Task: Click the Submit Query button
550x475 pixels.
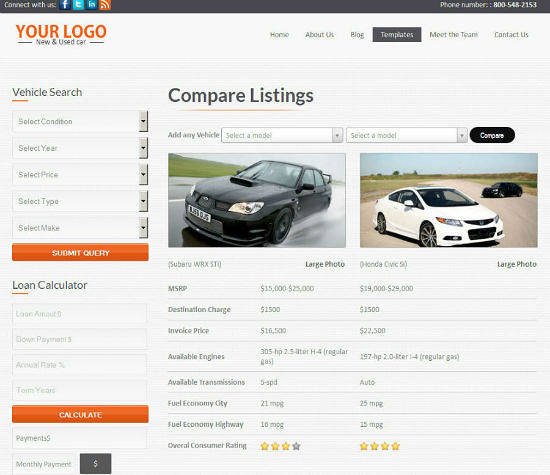Action: click(80, 252)
